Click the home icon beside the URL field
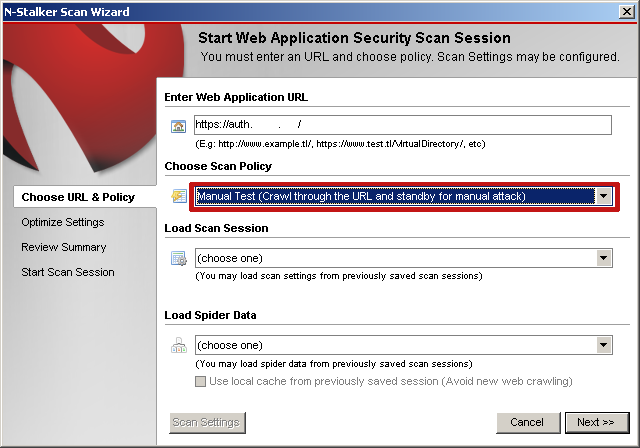This screenshot has width=640, height=448. [178, 126]
